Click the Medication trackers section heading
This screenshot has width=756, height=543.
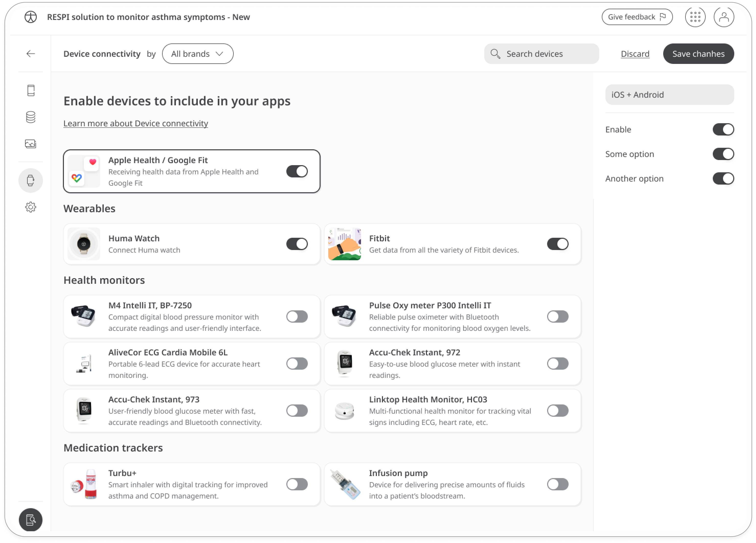coord(113,448)
